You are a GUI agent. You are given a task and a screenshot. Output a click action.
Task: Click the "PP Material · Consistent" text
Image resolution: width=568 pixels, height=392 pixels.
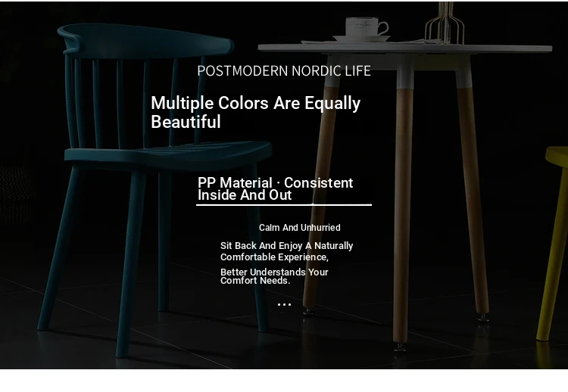[x=275, y=183]
